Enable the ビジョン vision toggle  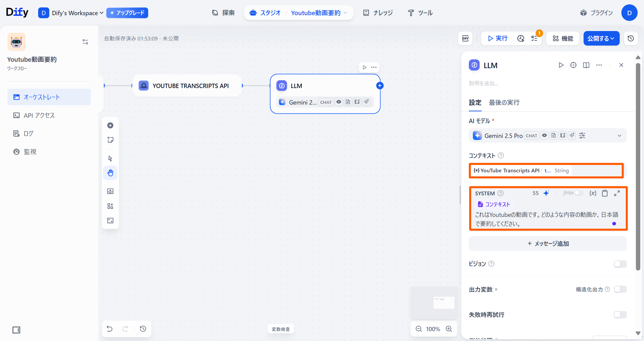point(620,264)
